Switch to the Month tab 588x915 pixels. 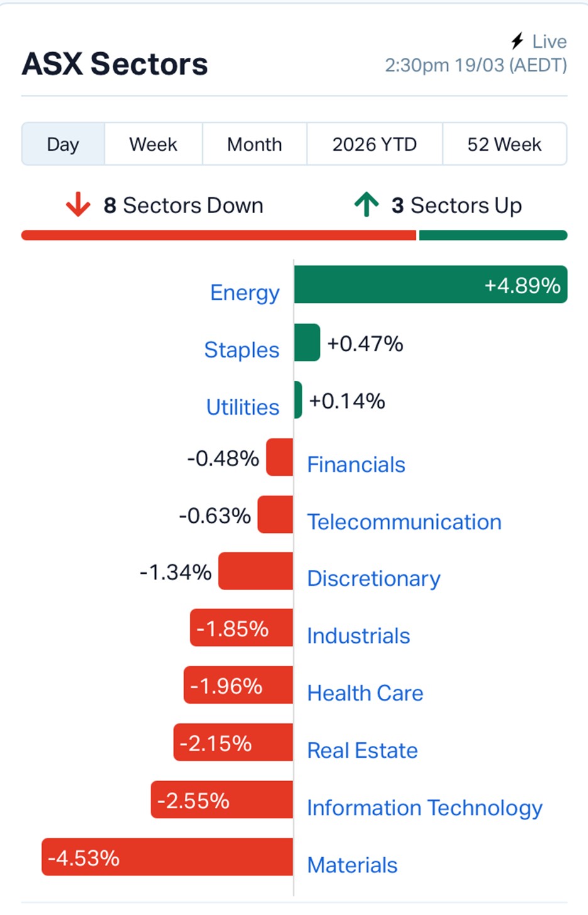point(254,145)
